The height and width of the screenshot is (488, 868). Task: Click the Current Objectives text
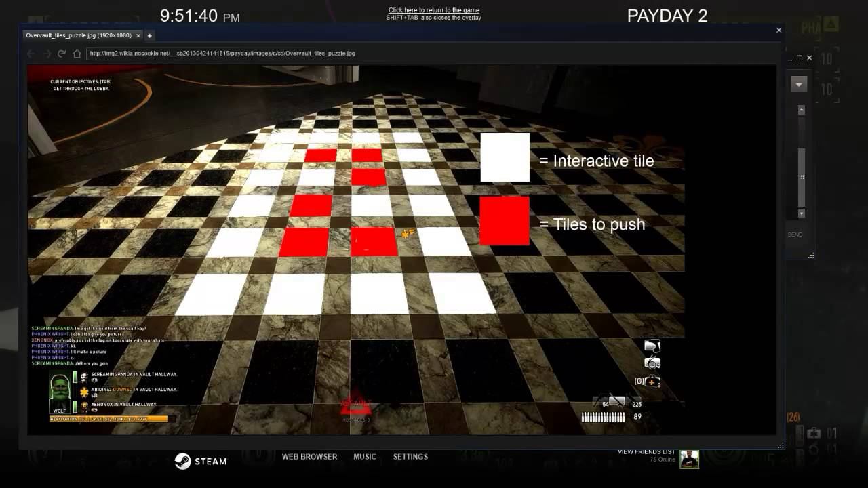pos(81,85)
